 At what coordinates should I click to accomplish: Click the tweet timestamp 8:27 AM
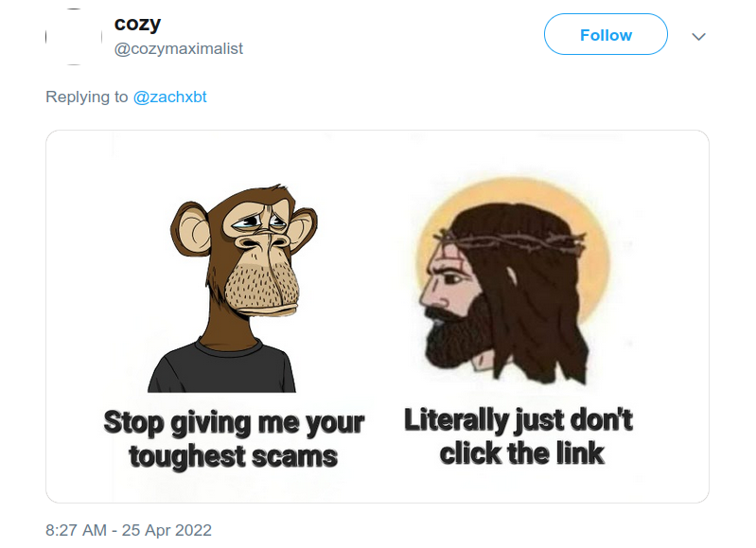(77, 530)
